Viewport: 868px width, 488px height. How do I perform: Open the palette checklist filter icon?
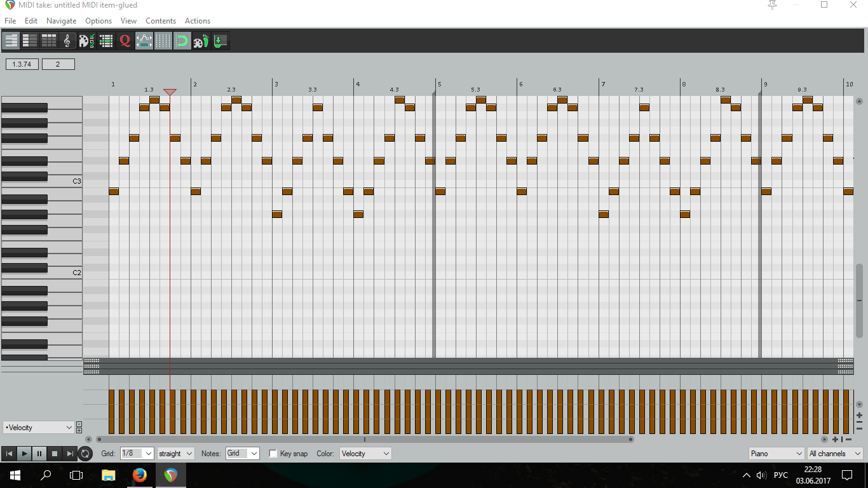pos(86,41)
